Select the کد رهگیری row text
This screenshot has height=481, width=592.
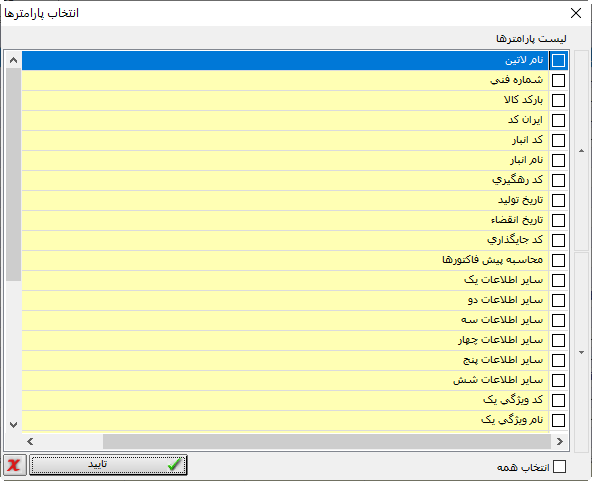[518, 180]
